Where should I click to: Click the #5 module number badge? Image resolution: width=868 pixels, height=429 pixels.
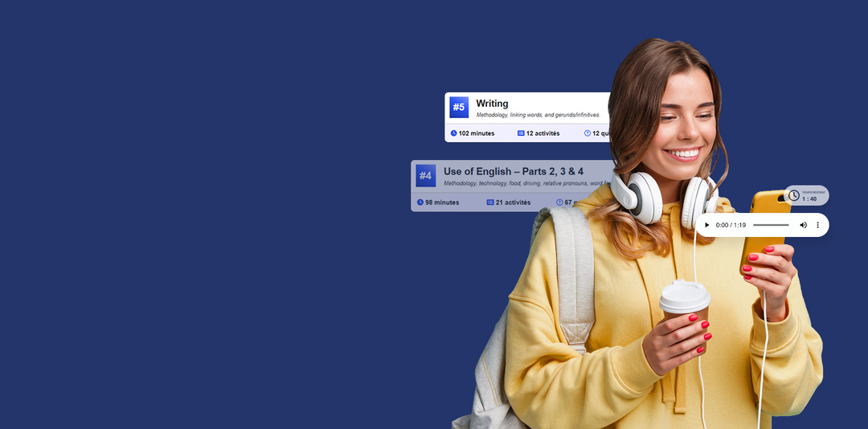pos(459,107)
